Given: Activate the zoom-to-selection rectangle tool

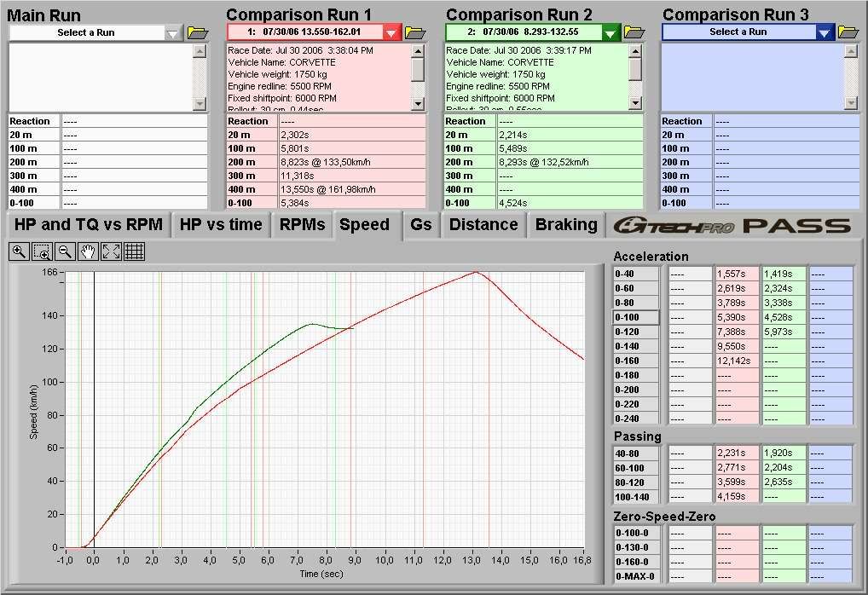Looking at the screenshot, I should [42, 251].
